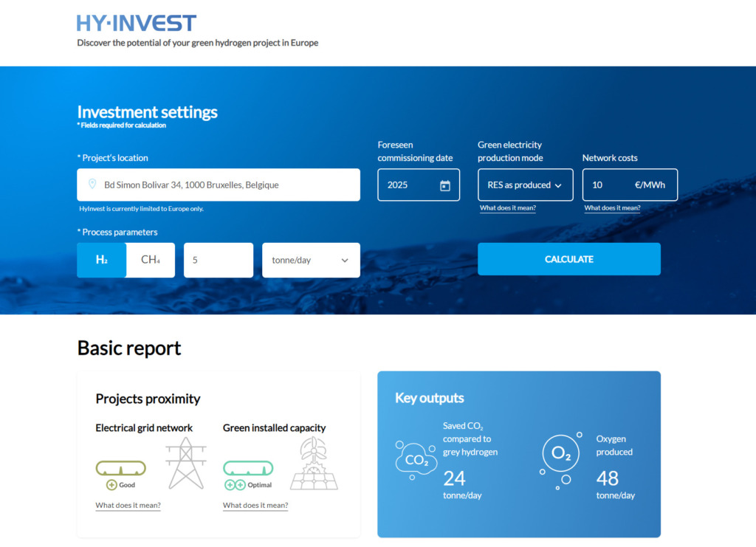756x547 pixels.
Task: Click the oxygen produced value 48
Action: click(x=607, y=478)
